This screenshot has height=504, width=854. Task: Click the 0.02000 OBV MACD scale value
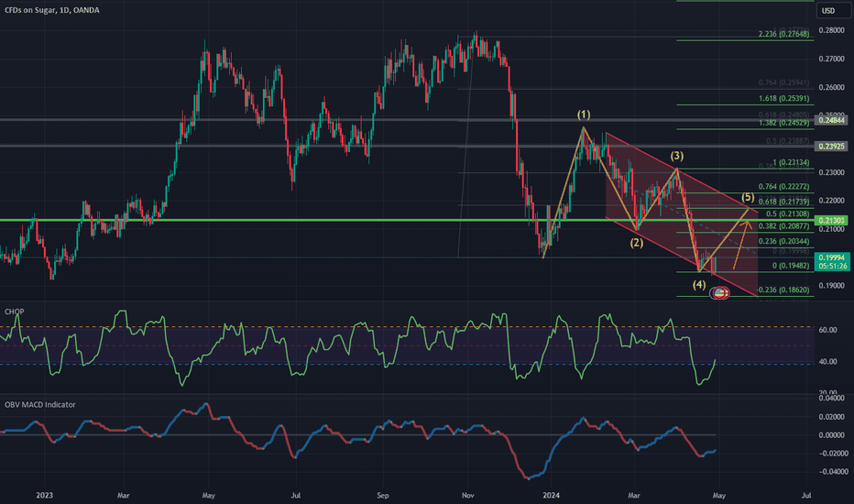(x=833, y=417)
